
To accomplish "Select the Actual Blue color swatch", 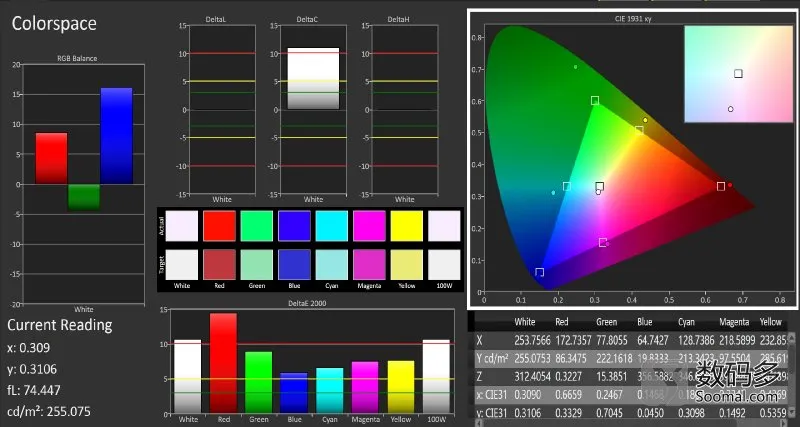I will (x=294, y=225).
